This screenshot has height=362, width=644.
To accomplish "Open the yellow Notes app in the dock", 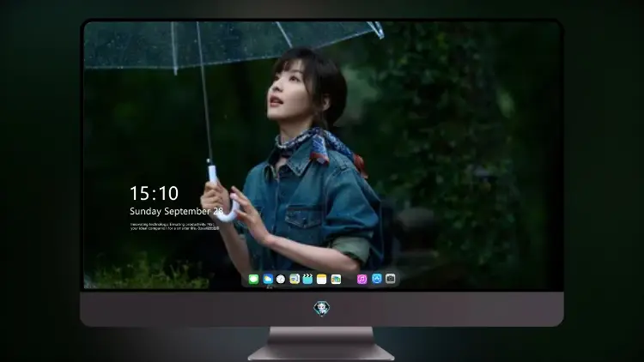I will [322, 280].
